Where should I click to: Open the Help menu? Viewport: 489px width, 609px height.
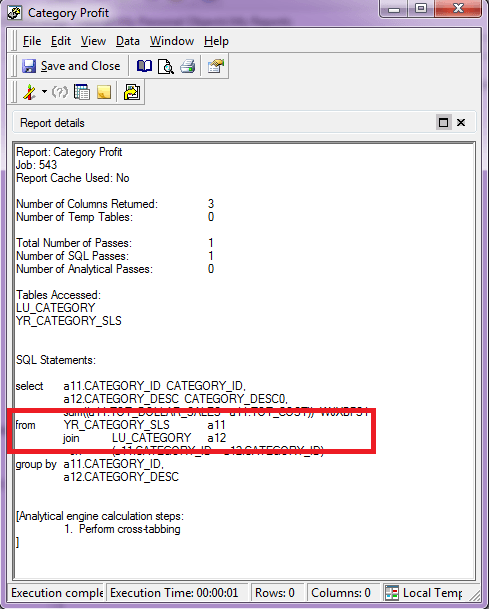click(216, 41)
